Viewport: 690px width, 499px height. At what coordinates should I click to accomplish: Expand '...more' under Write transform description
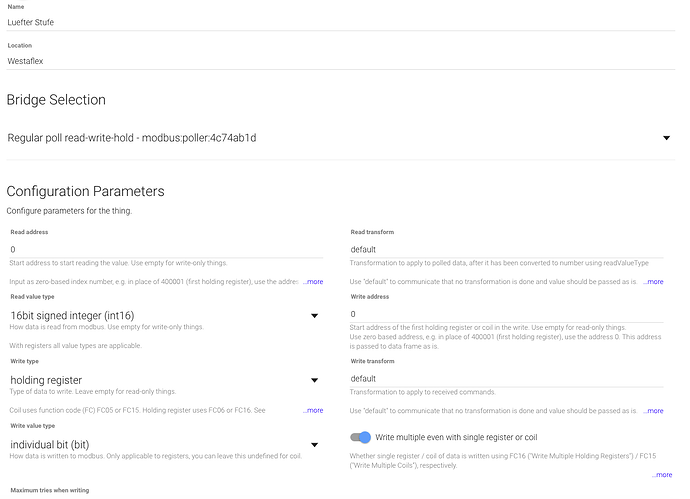[x=653, y=410]
